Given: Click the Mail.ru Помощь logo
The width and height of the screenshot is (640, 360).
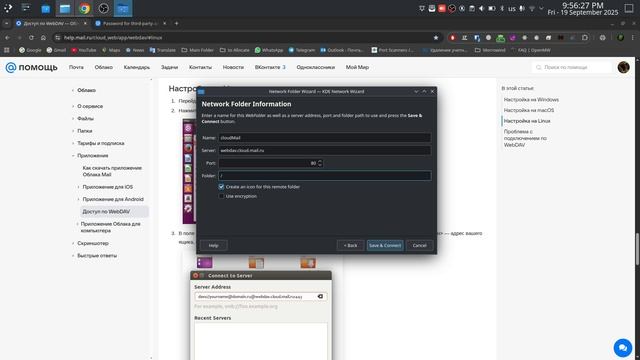Looking at the screenshot, I should click(31, 67).
